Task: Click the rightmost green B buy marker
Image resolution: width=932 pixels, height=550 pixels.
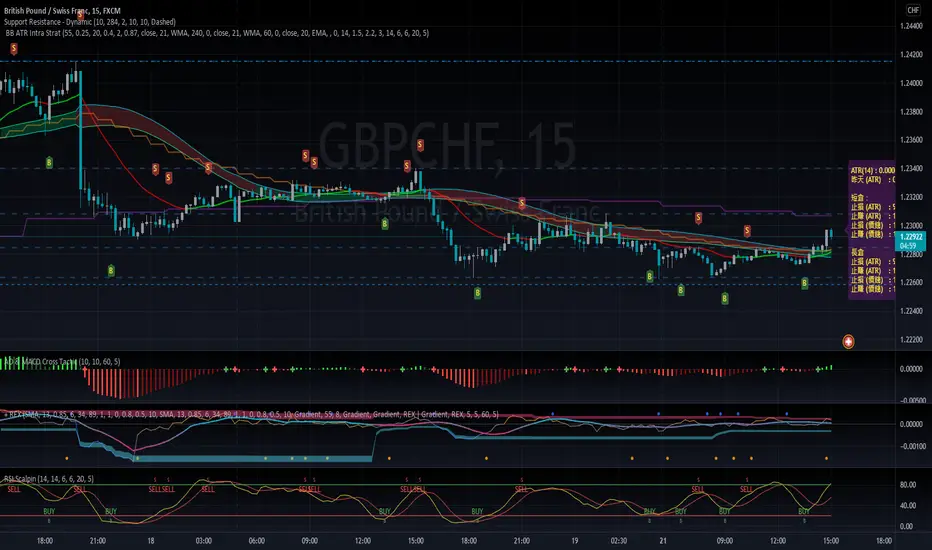Action: pos(805,285)
